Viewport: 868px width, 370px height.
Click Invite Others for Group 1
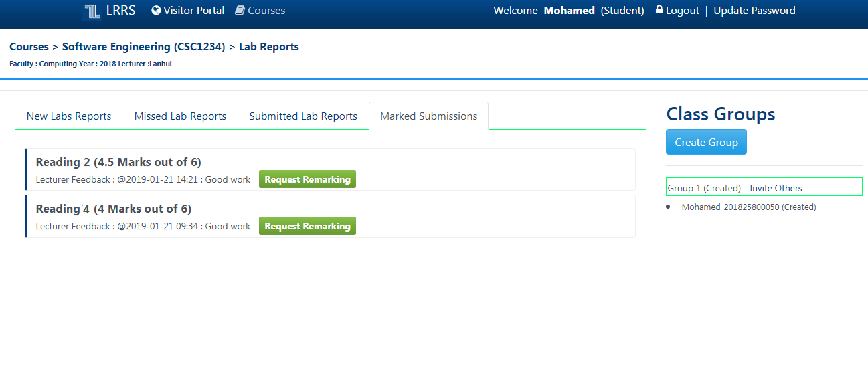click(775, 188)
